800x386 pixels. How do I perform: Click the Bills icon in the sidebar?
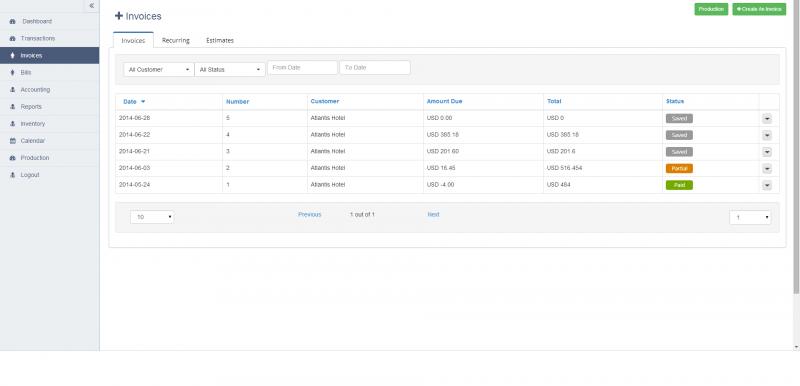click(x=12, y=73)
